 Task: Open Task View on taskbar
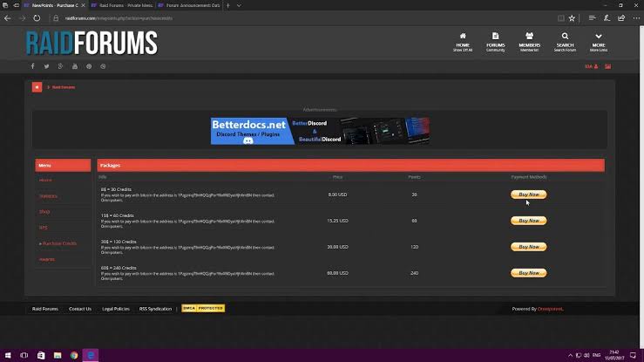[x=24, y=355]
